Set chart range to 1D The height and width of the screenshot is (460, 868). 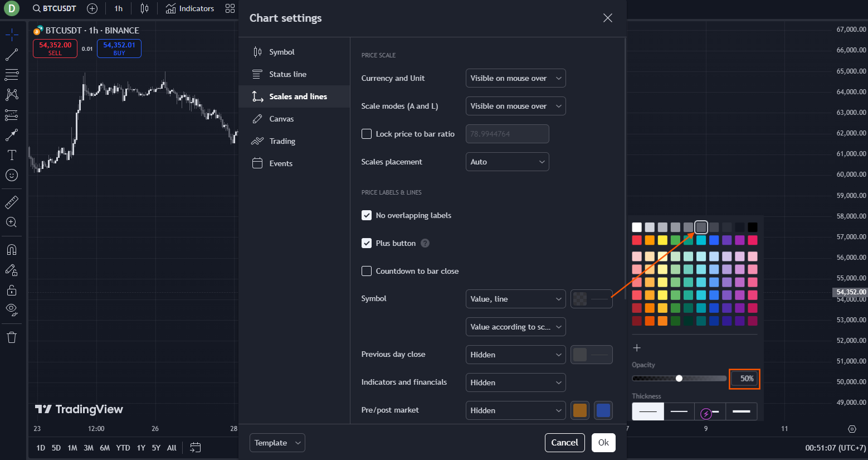(x=41, y=448)
